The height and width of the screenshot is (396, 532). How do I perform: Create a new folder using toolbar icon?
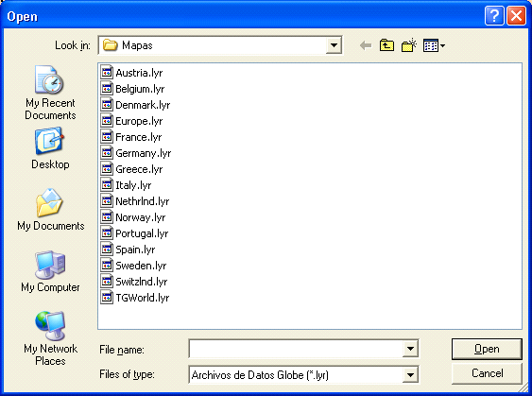(409, 45)
